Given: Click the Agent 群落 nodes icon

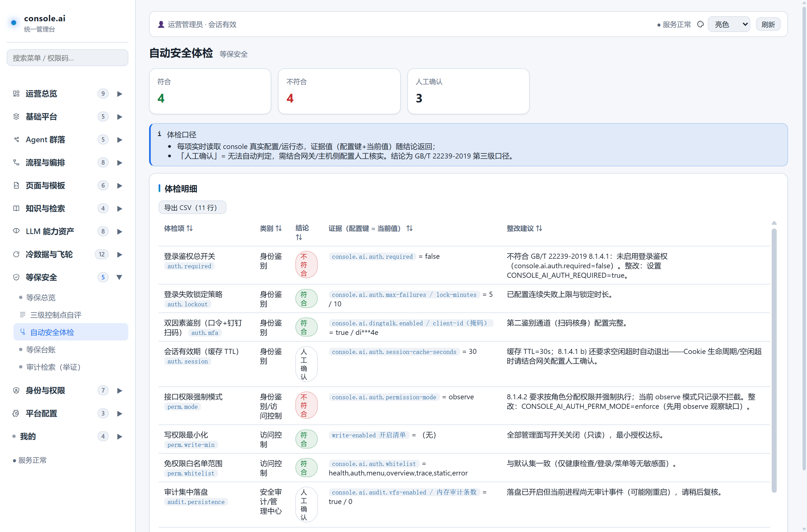Looking at the screenshot, I should click(x=16, y=139).
